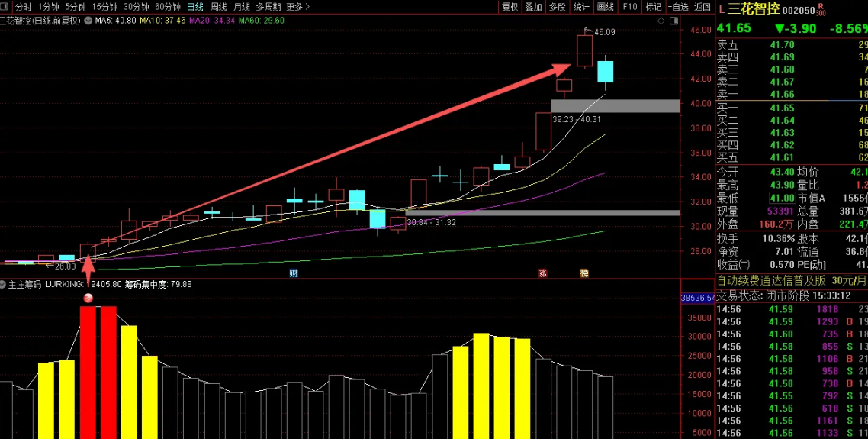Click the red ball signal above volume bar

(x=88, y=299)
